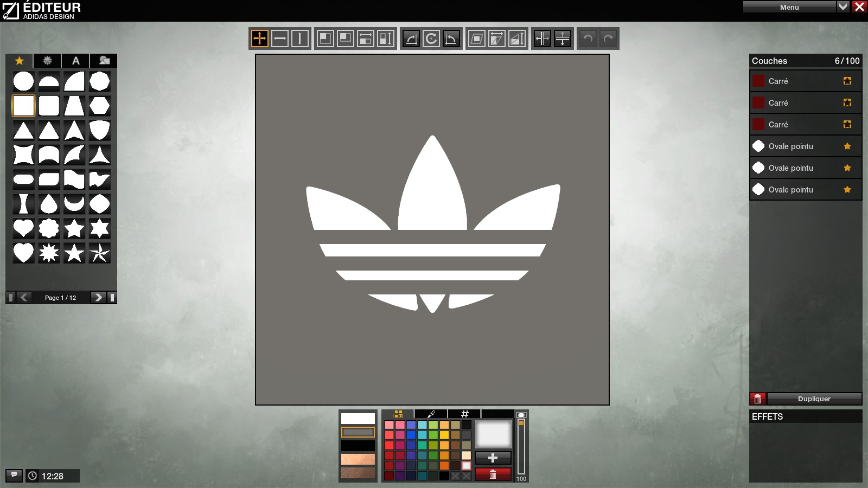Pick the rounded square shape

(x=49, y=106)
